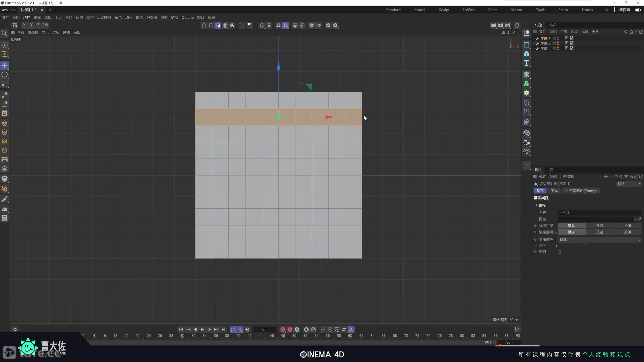The width and height of the screenshot is (644, 362).
Task: Select the Move tool in left toolbar
Action: (5, 66)
